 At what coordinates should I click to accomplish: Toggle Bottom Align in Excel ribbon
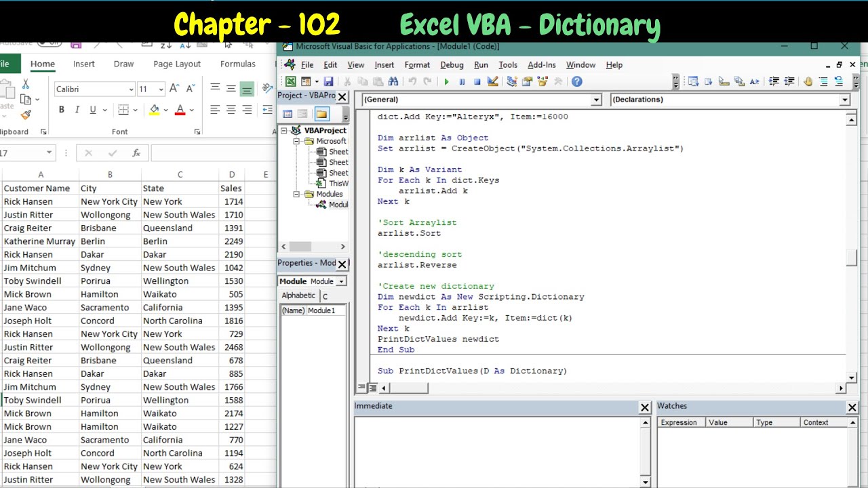tap(247, 89)
